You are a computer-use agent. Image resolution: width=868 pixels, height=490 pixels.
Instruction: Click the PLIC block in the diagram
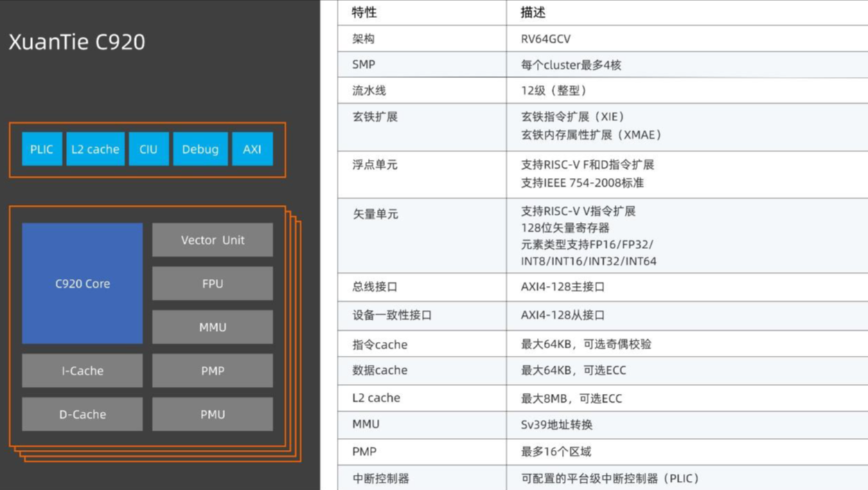pyautogui.click(x=42, y=149)
